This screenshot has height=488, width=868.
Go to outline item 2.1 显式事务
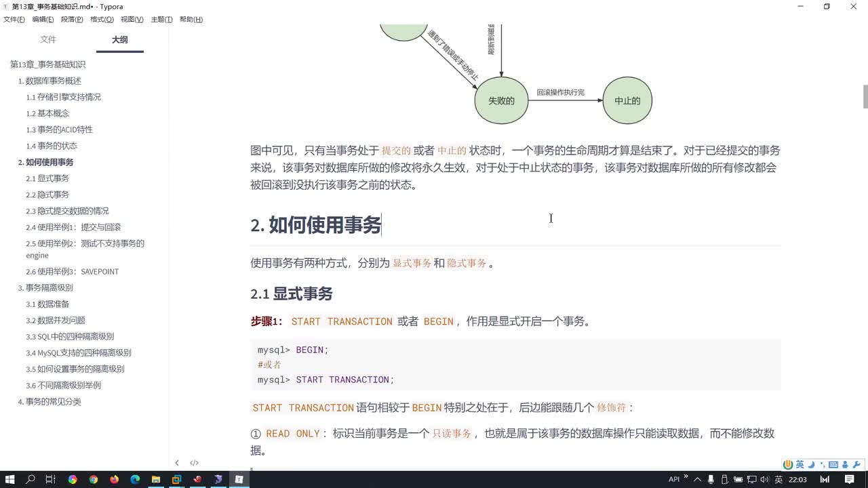pyautogui.click(x=47, y=178)
